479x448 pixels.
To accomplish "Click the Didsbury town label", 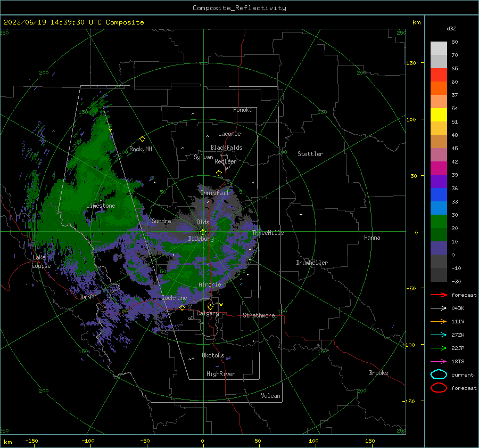I will pyautogui.click(x=201, y=239).
